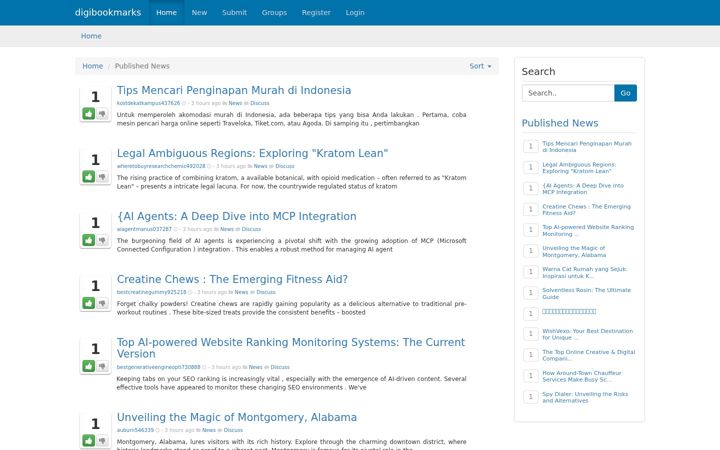The width and height of the screenshot is (720, 450).
Task: Click News category under the Creatine Chews story
Action: (241, 292)
